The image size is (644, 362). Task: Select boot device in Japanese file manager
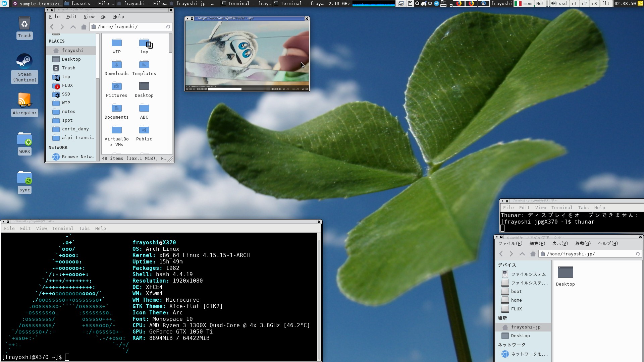pyautogui.click(x=523, y=292)
